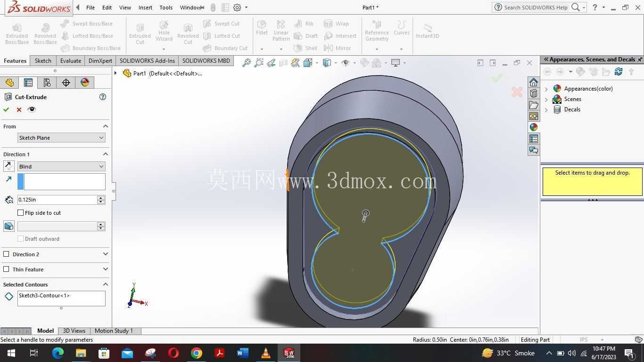Open the Display Style icon
This screenshot has height=362, width=644.
pos(327,63)
